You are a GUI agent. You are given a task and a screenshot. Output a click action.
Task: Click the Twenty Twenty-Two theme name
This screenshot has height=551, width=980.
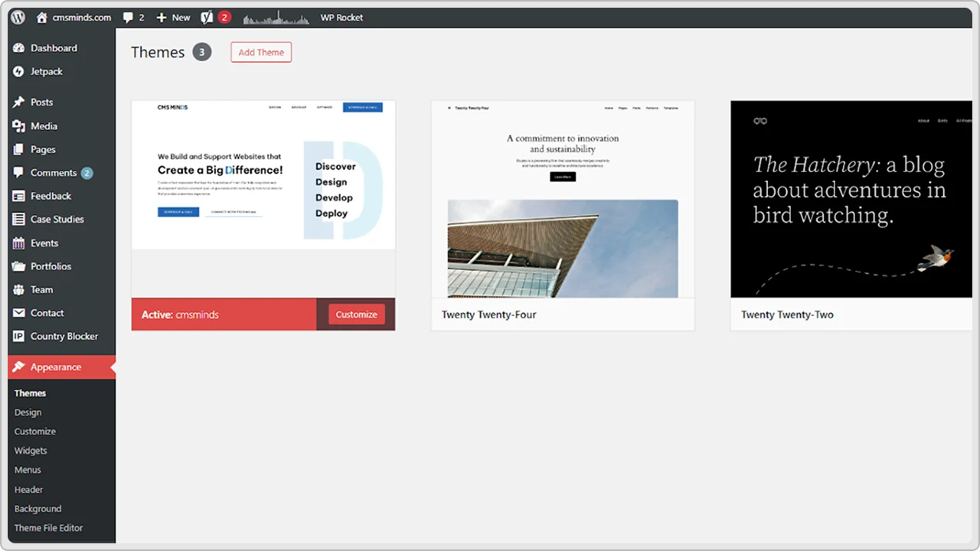click(787, 315)
